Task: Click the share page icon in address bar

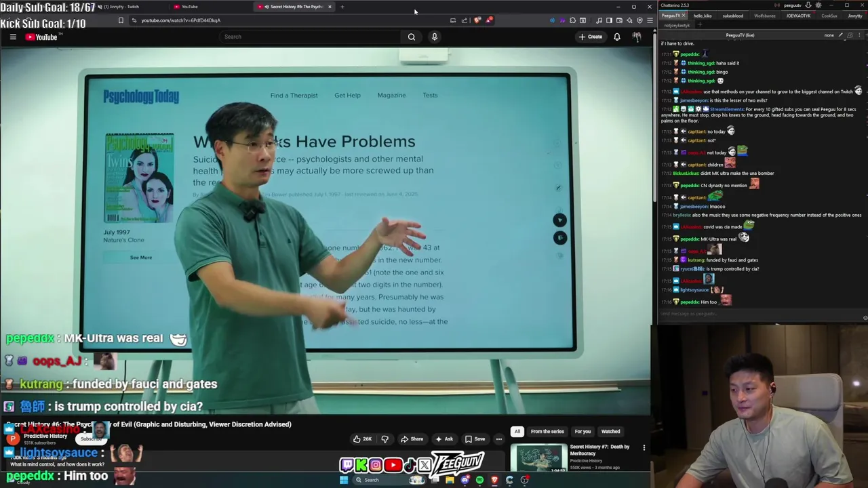Action: click(465, 20)
